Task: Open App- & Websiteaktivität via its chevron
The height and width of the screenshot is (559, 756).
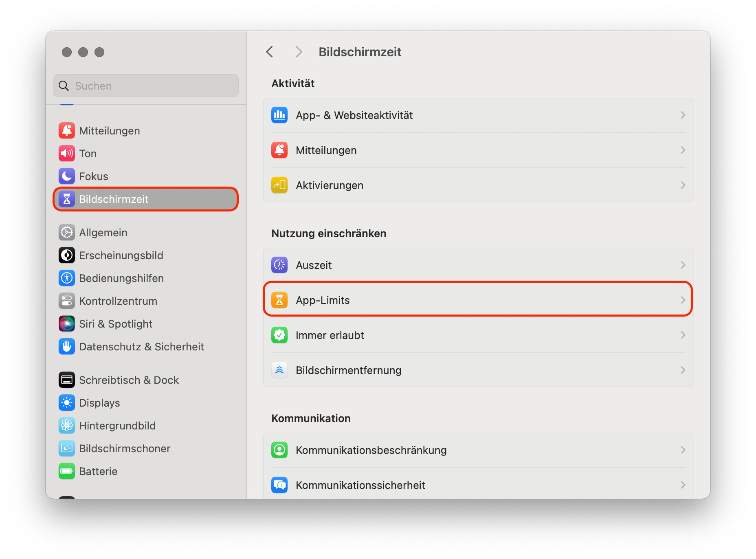Action: click(683, 115)
